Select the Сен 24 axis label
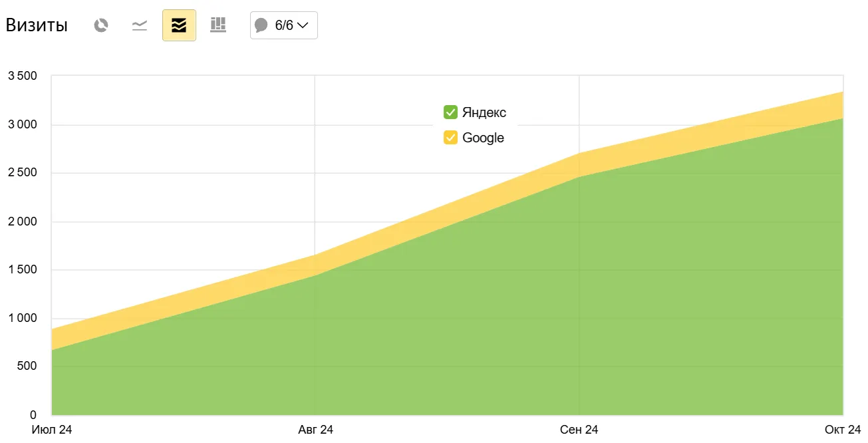This screenshot has height=443, width=868. pyautogui.click(x=579, y=430)
